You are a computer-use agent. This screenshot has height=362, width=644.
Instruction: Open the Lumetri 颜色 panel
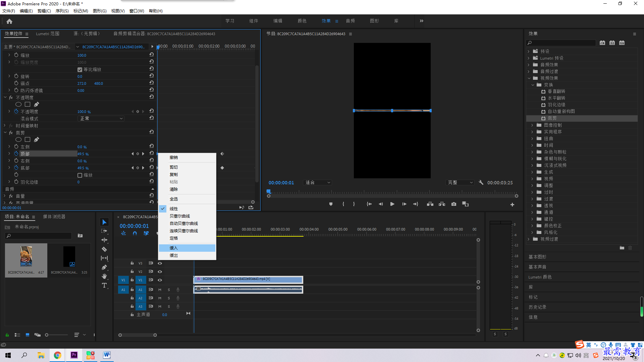(x=540, y=277)
